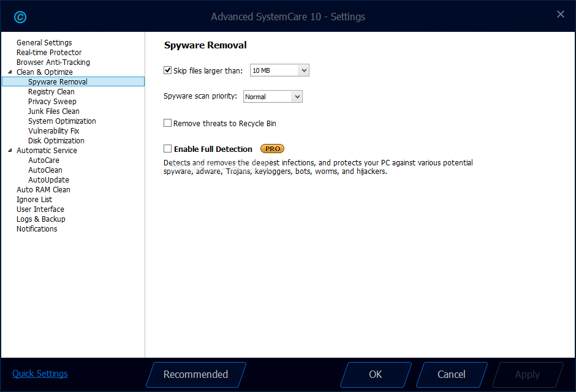Open AutoCare settings

44,160
